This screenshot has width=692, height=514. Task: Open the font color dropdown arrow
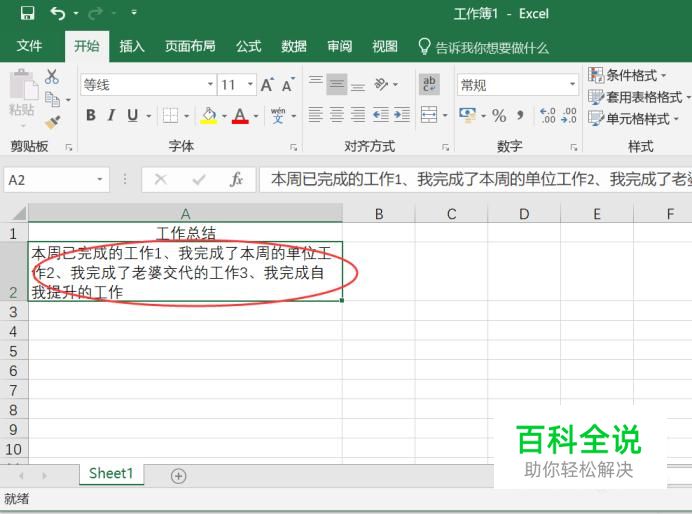pos(256,116)
